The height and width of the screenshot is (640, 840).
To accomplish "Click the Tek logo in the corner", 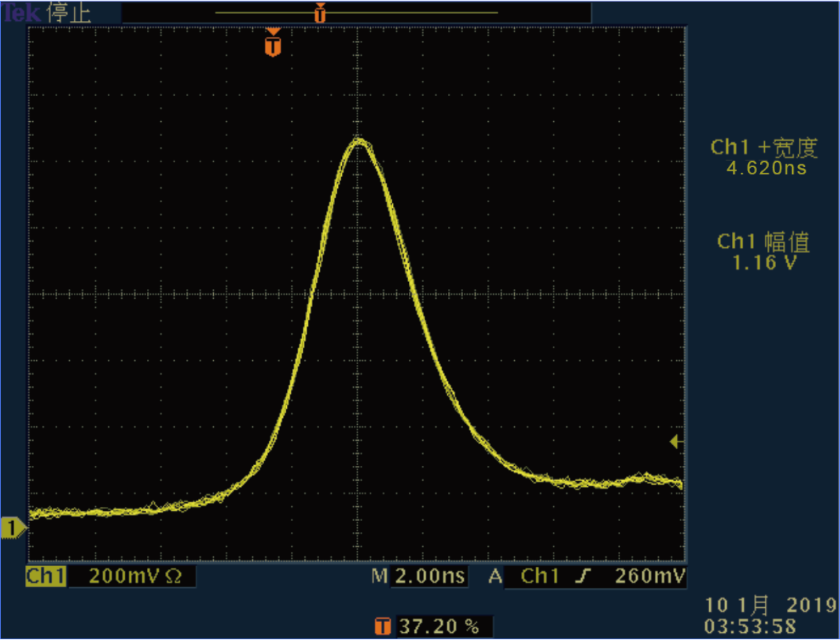I will (20, 13).
